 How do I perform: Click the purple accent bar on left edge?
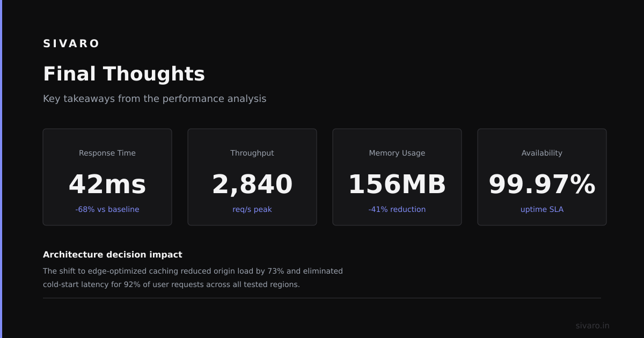point(1,169)
